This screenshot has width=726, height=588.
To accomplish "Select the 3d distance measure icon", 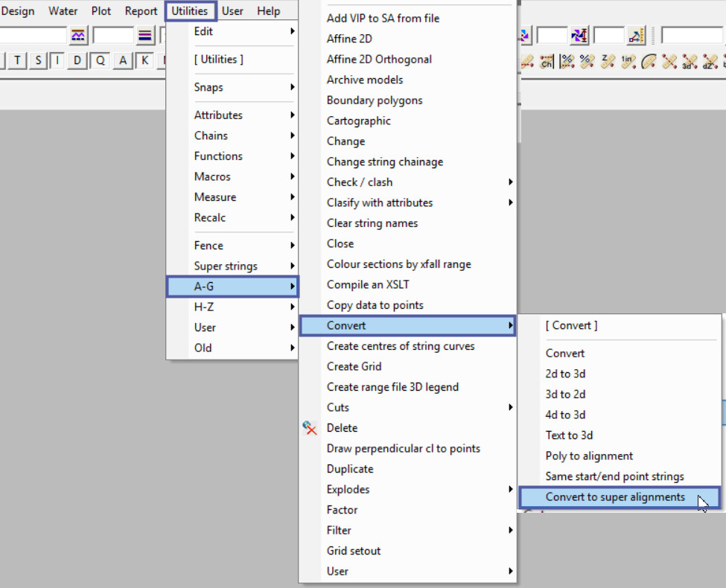I will click(690, 62).
